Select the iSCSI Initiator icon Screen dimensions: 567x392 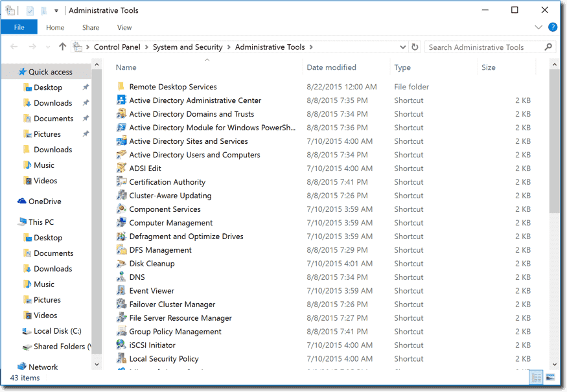click(121, 345)
